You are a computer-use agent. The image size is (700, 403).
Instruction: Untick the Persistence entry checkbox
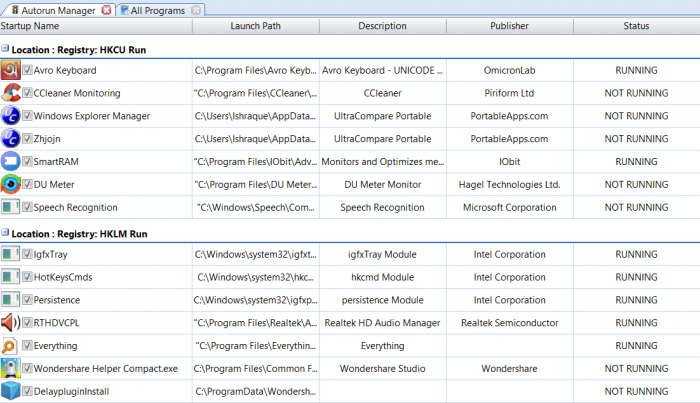pyautogui.click(x=27, y=300)
